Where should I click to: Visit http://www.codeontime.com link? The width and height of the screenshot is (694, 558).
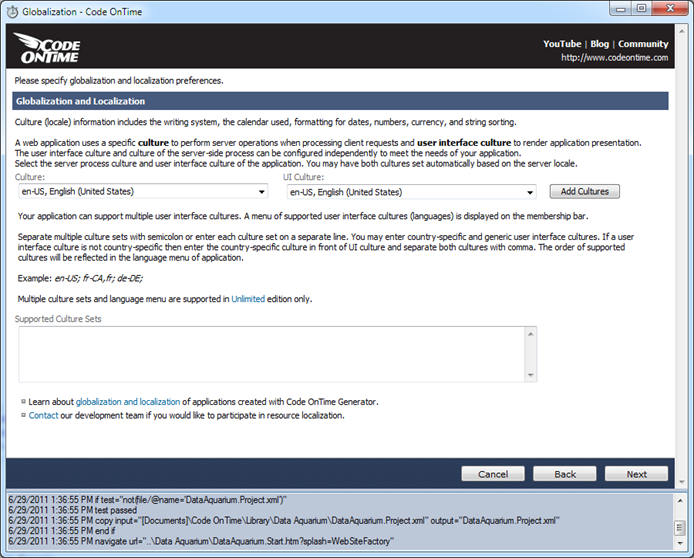tap(615, 58)
